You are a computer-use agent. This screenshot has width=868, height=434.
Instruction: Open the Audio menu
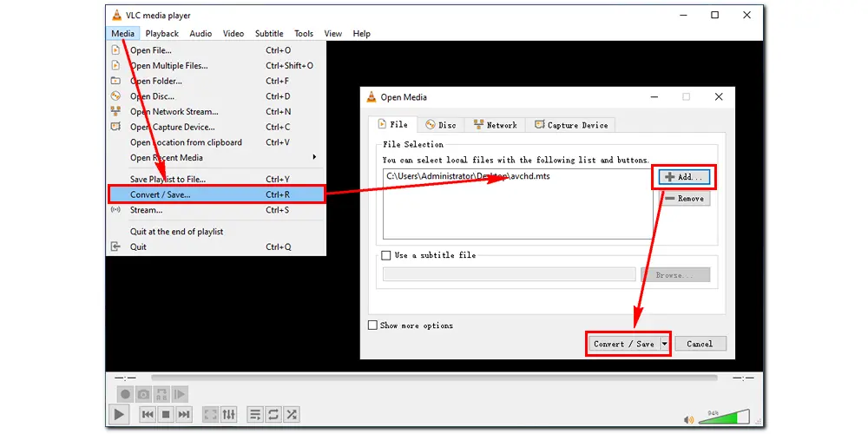pyautogui.click(x=201, y=33)
